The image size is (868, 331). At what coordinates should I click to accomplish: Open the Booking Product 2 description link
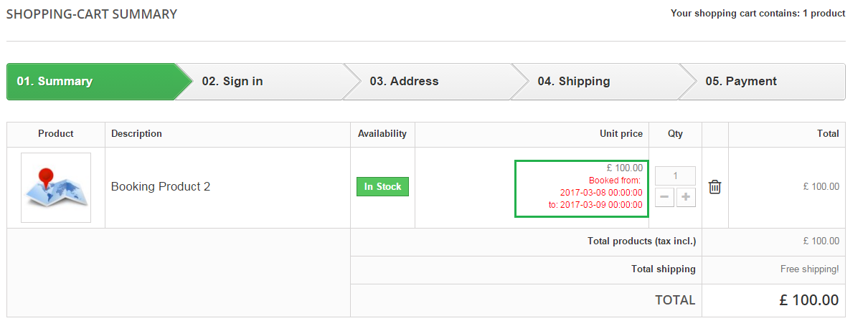[161, 187]
